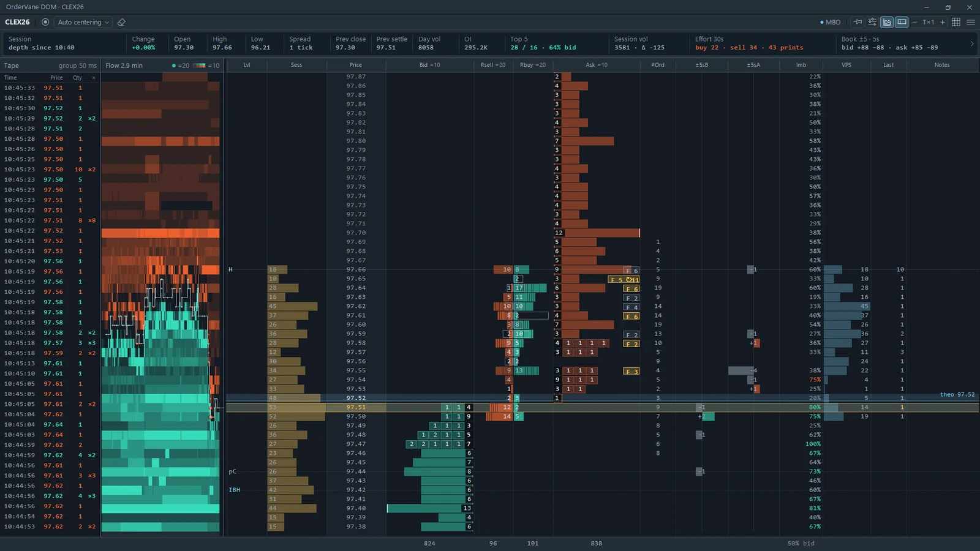
Task: Click the session volume bar at 97.40
Action: point(292,508)
